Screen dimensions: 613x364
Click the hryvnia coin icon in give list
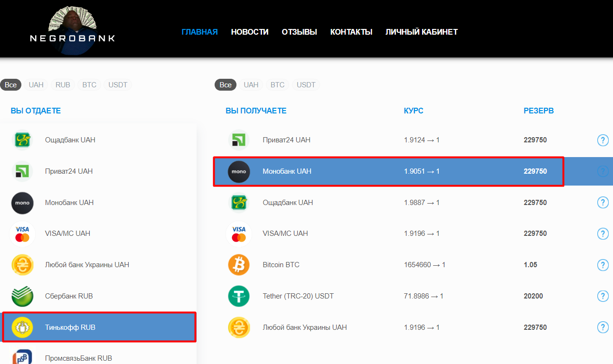tap(22, 265)
